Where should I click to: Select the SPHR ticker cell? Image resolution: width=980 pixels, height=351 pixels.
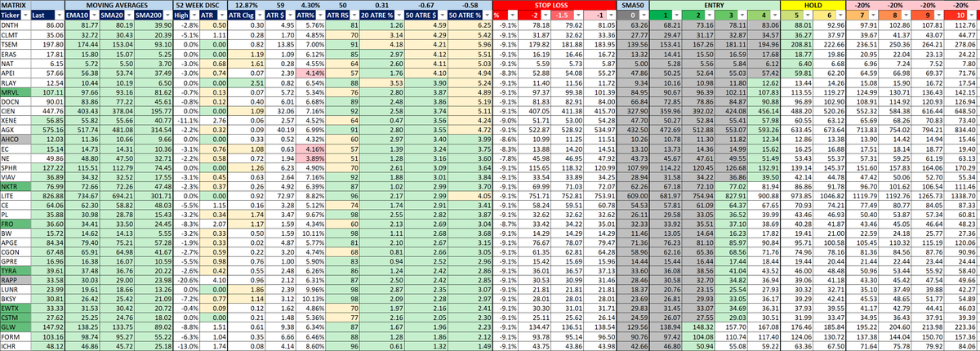[16, 167]
